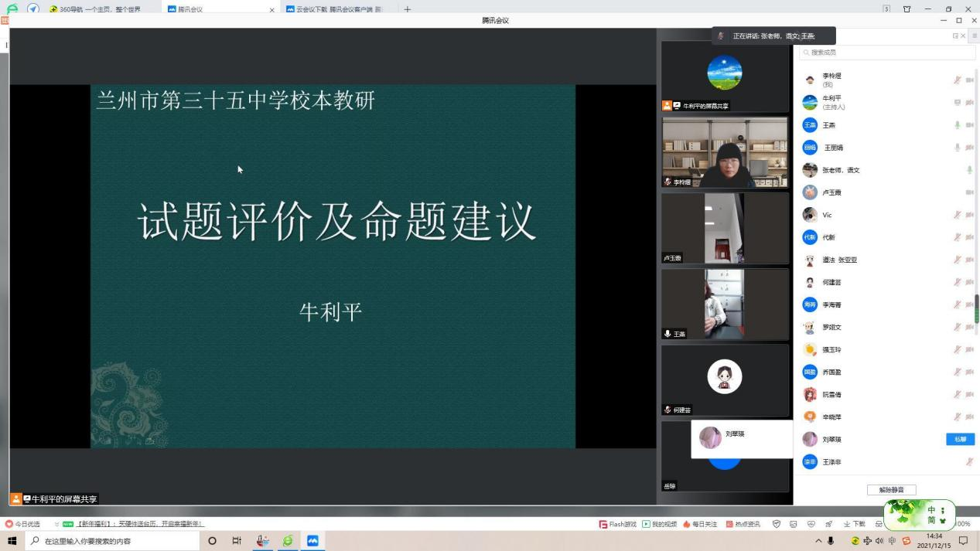
Task: Unmute 李柃煜's microphone
Action: coord(957,80)
